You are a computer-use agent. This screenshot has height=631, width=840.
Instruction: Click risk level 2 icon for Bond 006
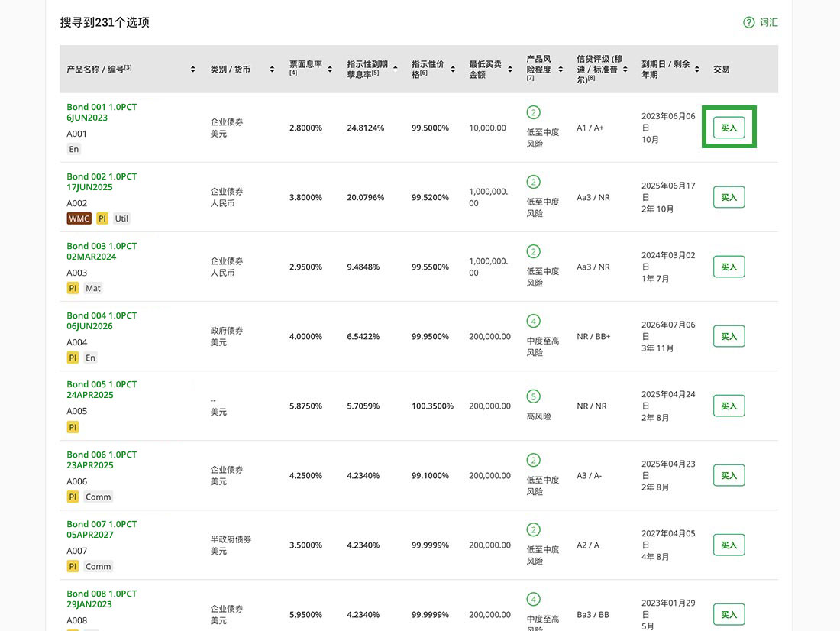533,460
